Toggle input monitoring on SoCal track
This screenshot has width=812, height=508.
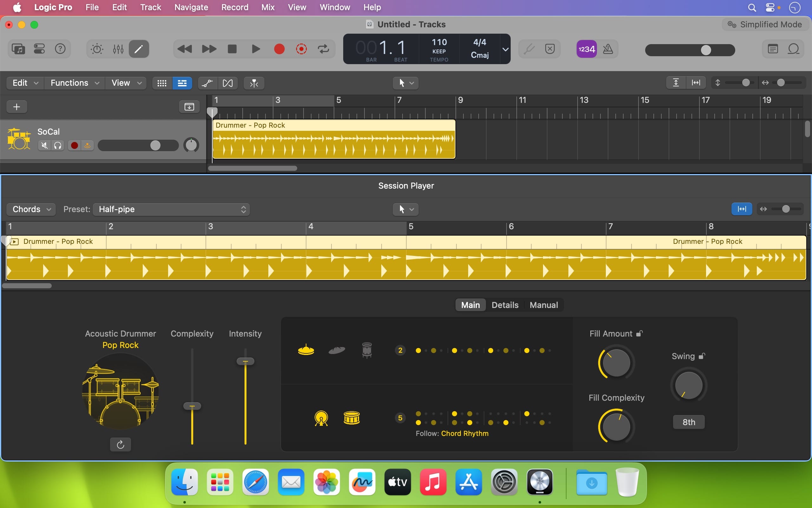coord(87,145)
